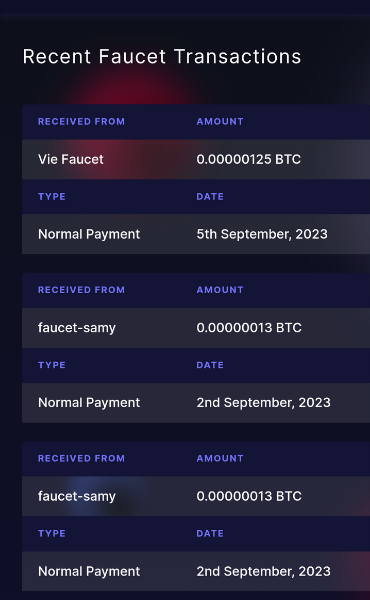Click the last faucet-samy sender name

(x=77, y=496)
